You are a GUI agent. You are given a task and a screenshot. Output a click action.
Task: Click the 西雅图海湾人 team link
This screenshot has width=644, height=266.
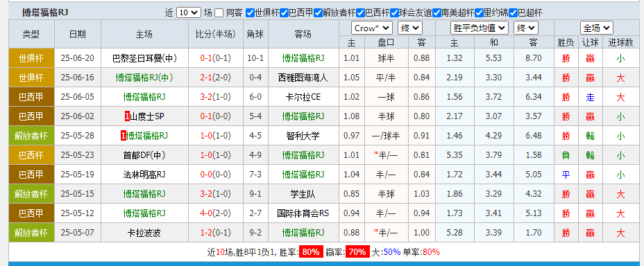(x=303, y=78)
